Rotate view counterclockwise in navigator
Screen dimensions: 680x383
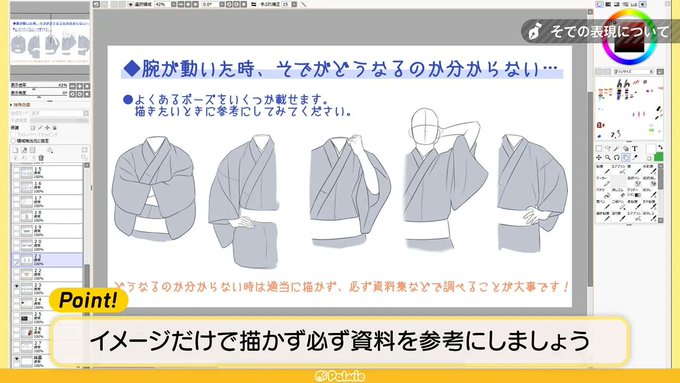[x=72, y=94]
